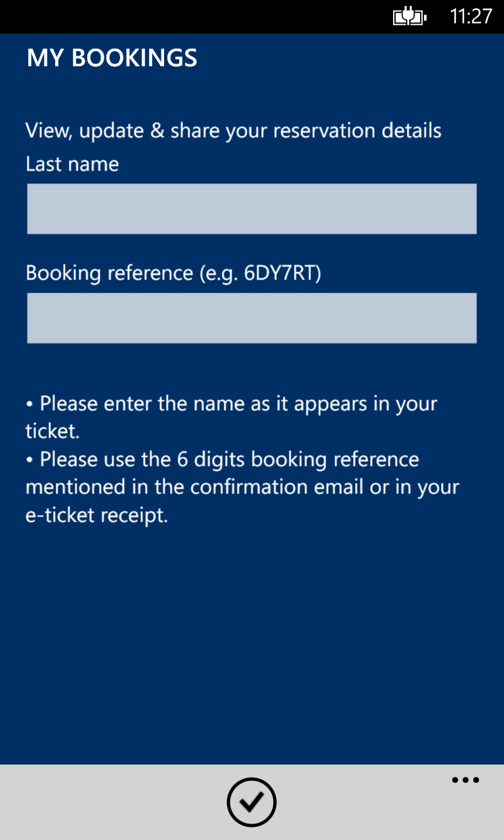Image resolution: width=504 pixels, height=840 pixels.
Task: Open the three-dots more options menu
Action: tap(465, 780)
